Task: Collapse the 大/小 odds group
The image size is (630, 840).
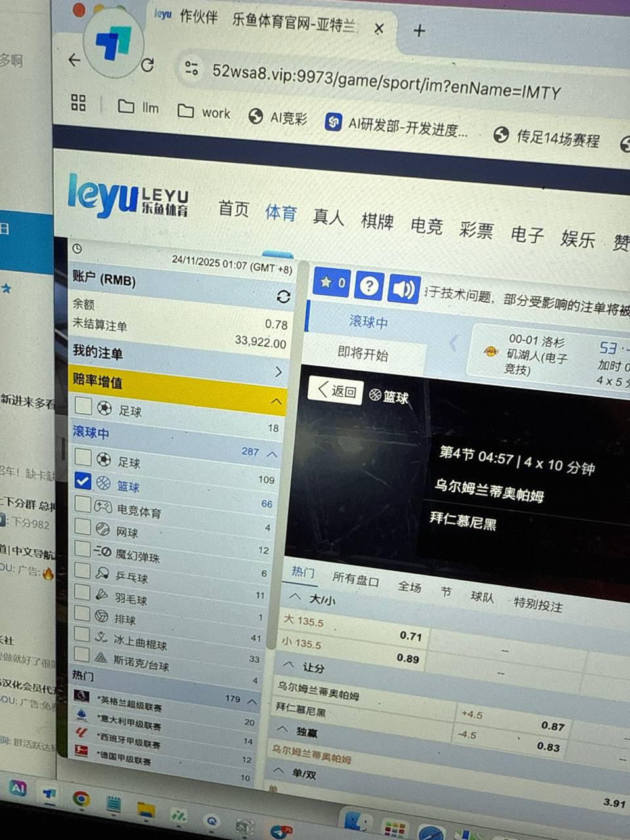Action: [x=295, y=597]
